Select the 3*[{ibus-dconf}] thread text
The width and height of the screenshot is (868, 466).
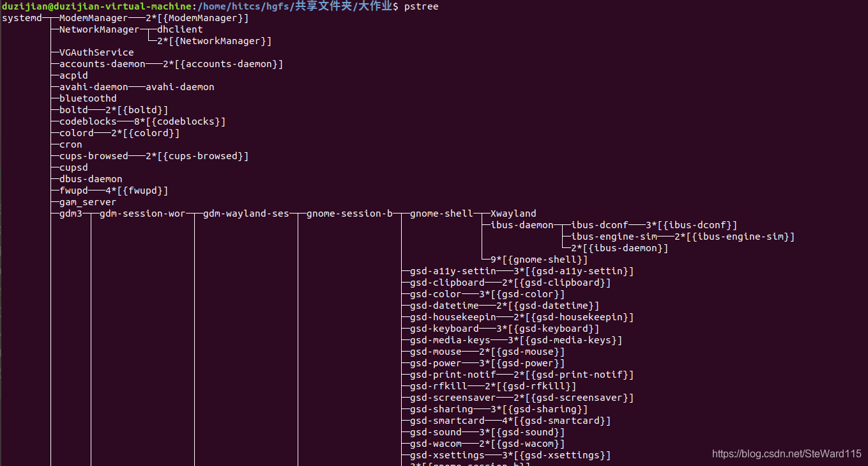(x=692, y=225)
